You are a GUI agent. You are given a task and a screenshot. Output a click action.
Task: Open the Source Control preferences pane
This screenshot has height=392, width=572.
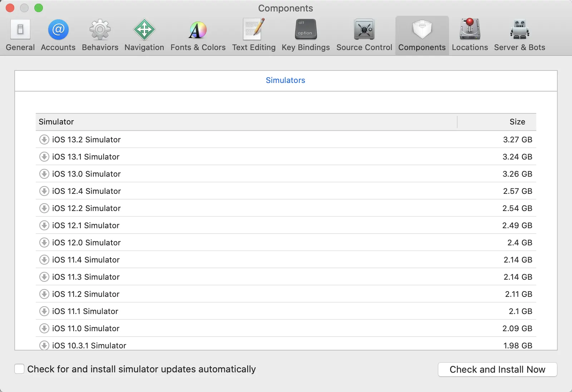tap(364, 35)
